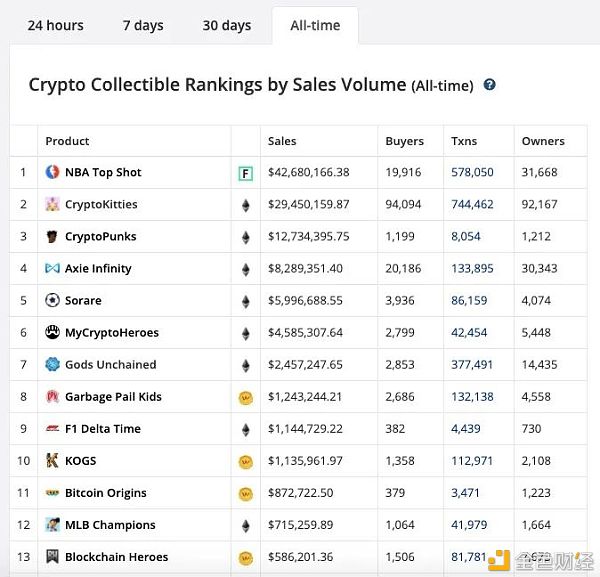
Task: Select the All-time tab
Action: pyautogui.click(x=314, y=26)
